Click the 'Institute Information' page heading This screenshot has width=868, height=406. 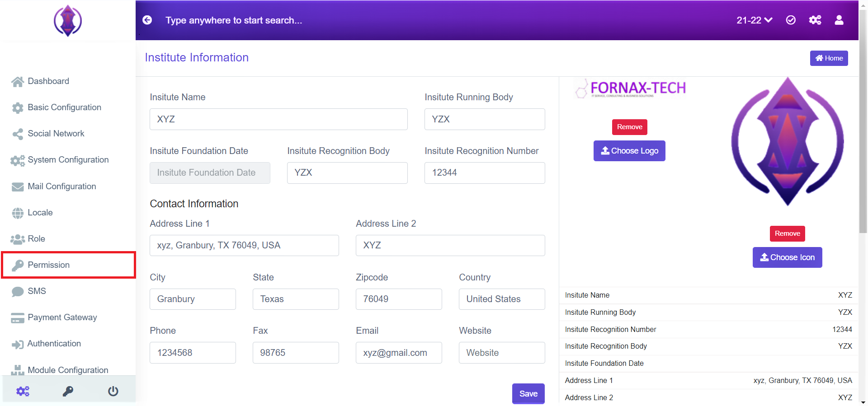point(197,57)
